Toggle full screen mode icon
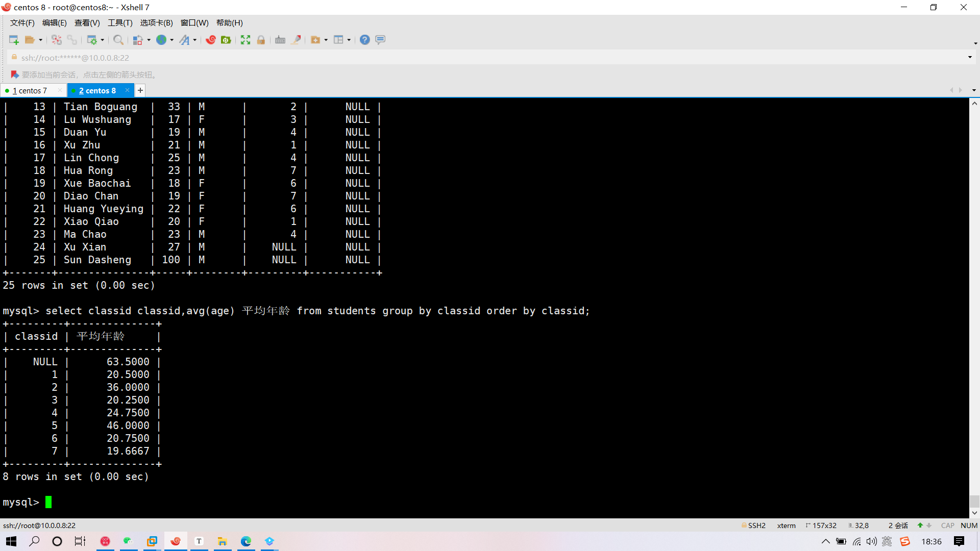980x551 pixels. (x=246, y=40)
